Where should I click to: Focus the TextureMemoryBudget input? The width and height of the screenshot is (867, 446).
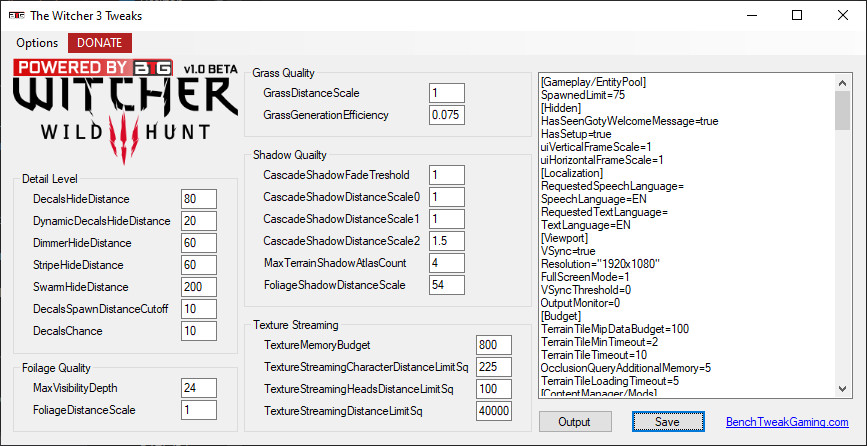click(x=494, y=345)
